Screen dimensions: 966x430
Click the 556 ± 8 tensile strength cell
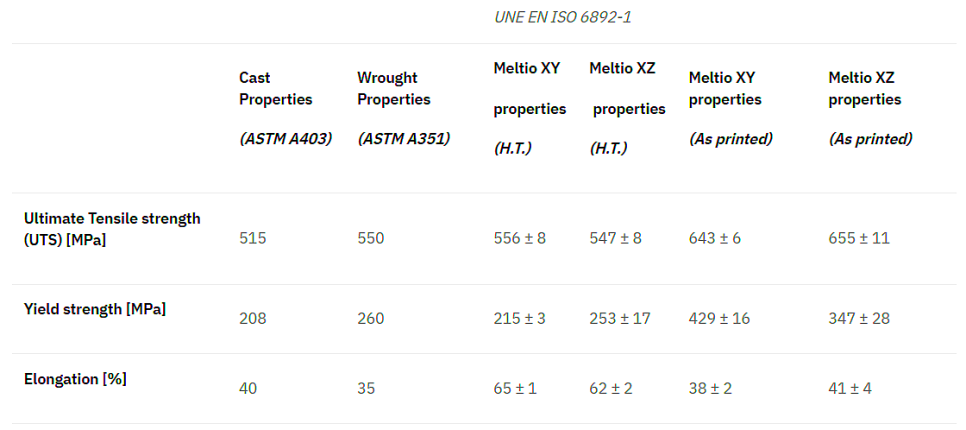pos(519,238)
